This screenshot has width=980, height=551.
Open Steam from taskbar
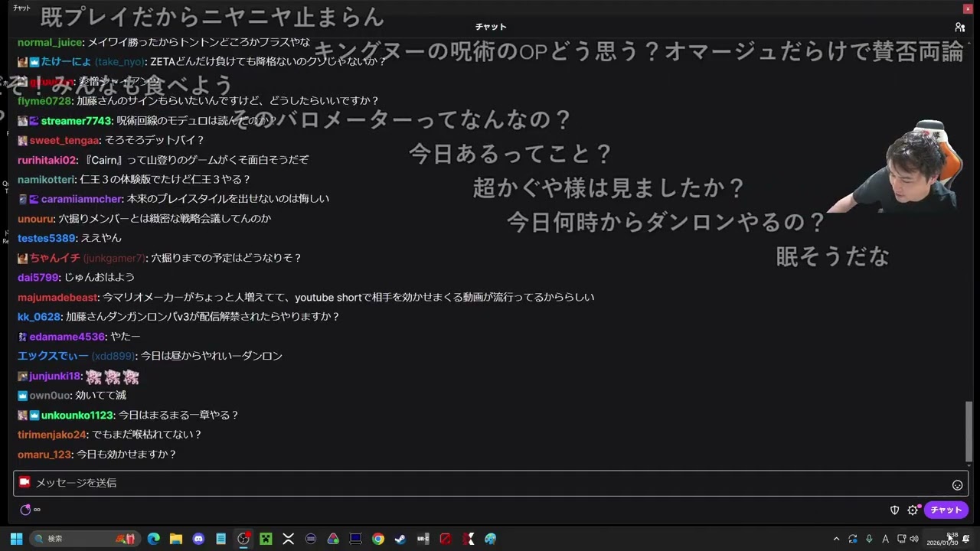tap(400, 539)
